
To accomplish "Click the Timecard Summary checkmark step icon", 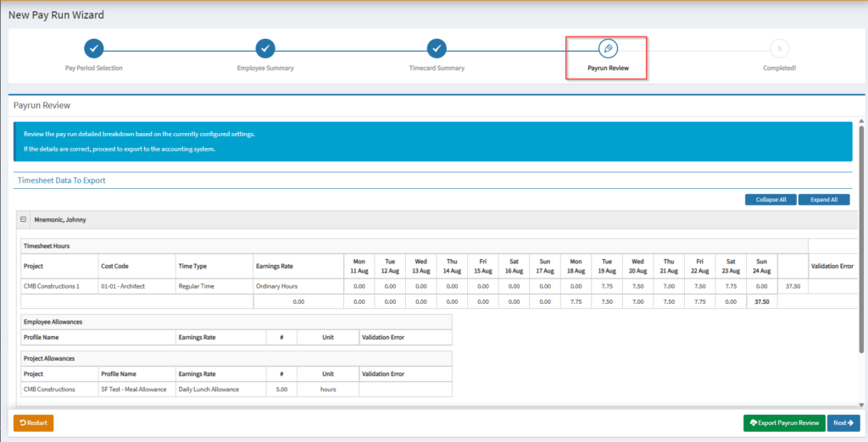I will 437,48.
